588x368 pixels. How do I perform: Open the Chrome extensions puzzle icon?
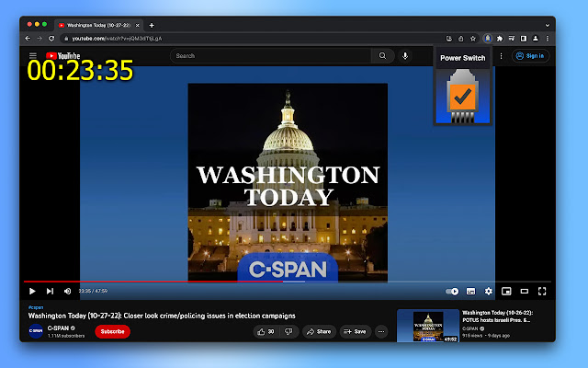pos(500,39)
